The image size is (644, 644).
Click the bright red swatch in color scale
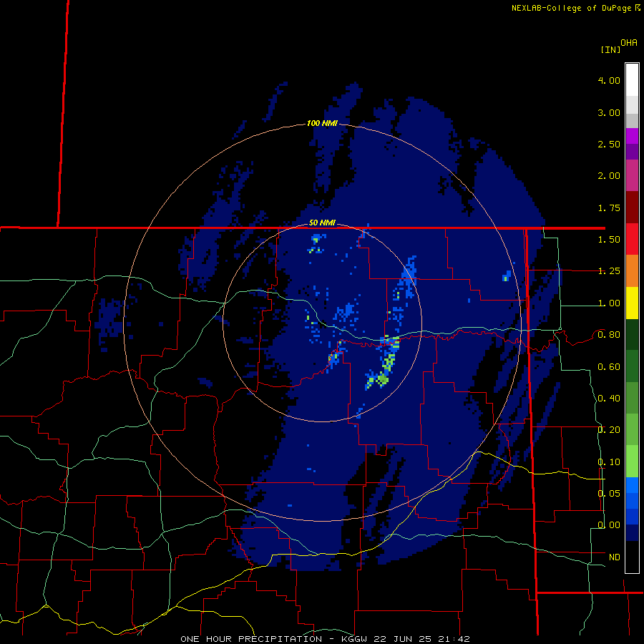[x=632, y=239]
